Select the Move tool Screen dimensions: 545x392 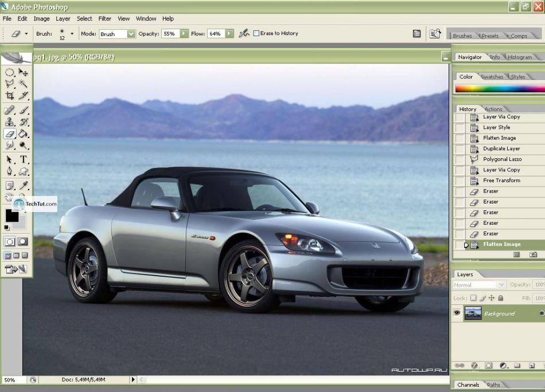(24, 72)
